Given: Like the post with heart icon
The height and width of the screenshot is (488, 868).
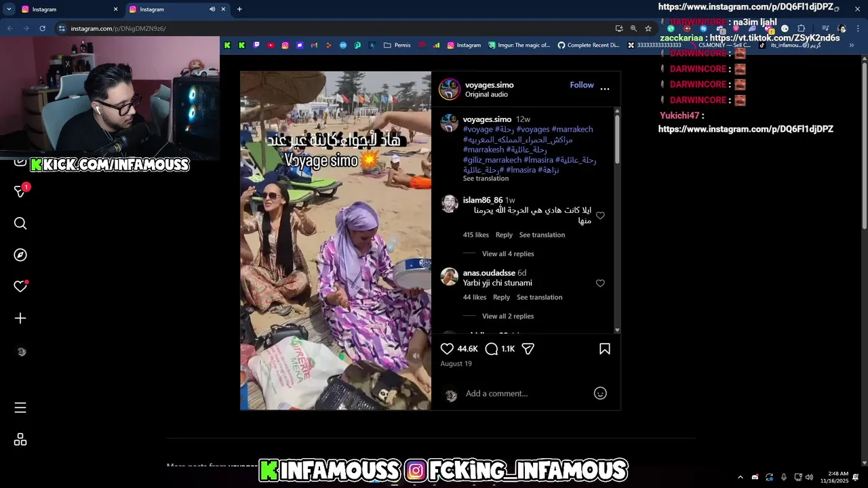Looking at the screenshot, I should [x=447, y=348].
